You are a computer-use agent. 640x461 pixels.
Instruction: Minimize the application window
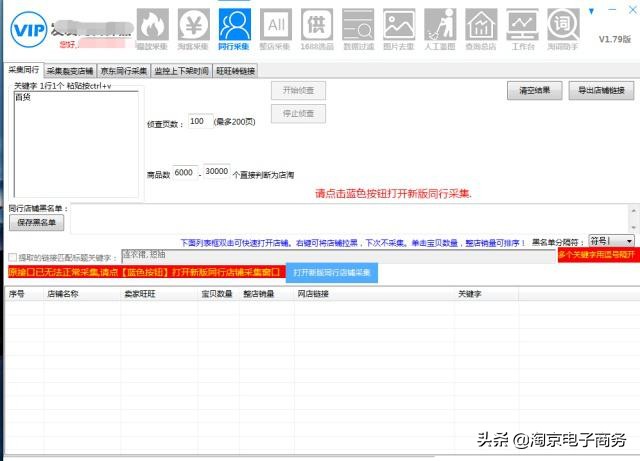(612, 10)
